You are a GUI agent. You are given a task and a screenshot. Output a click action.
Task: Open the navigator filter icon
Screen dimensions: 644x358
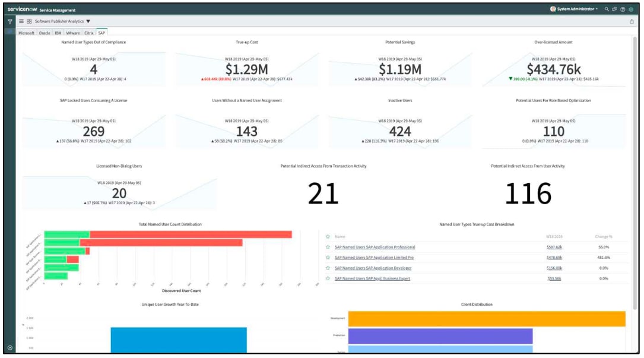pos(10,21)
